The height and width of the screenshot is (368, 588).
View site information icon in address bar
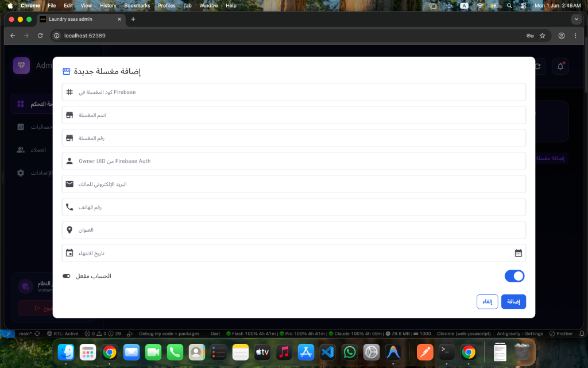(x=57, y=36)
